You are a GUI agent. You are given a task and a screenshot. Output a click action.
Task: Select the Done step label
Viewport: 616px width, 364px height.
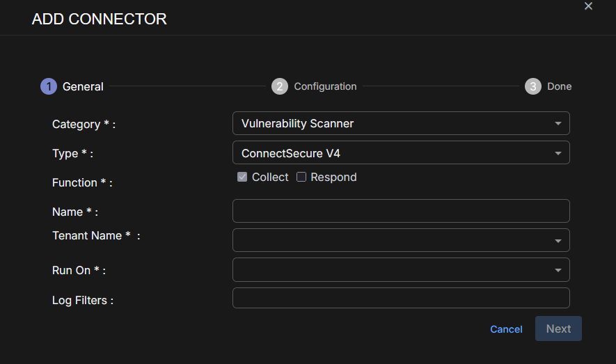559,87
